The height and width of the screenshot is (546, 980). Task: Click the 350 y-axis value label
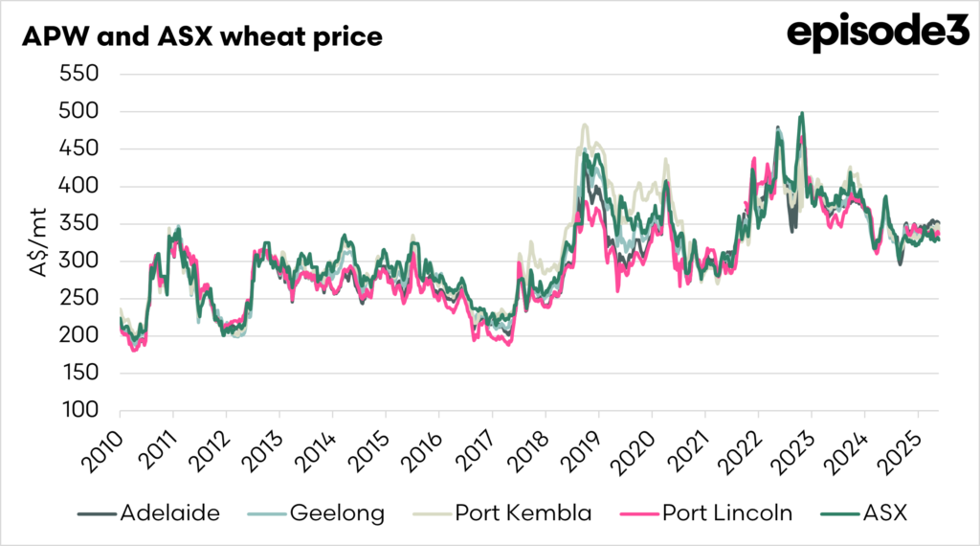pos(81,224)
